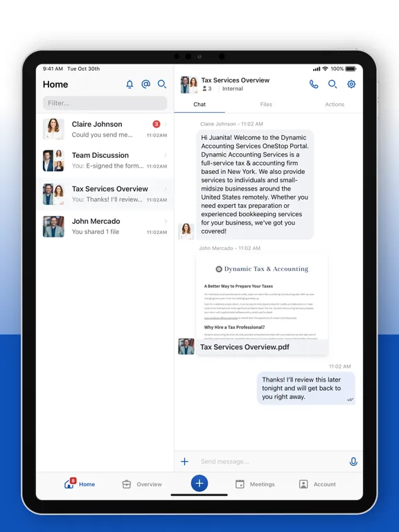This screenshot has width=399, height=532.
Task: Go to Account in bottom navigation
Action: [317, 484]
